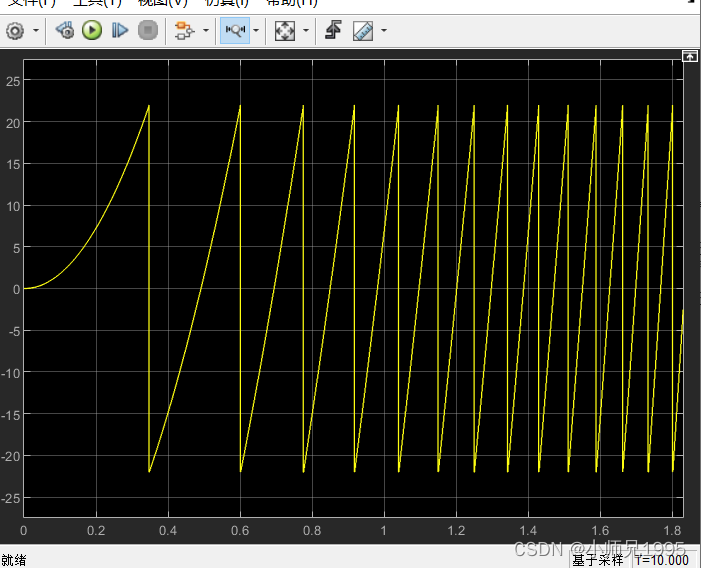Image resolution: width=701 pixels, height=568 pixels.
Task: Open the 帮助(H) menu
Action: [x=291, y=3]
